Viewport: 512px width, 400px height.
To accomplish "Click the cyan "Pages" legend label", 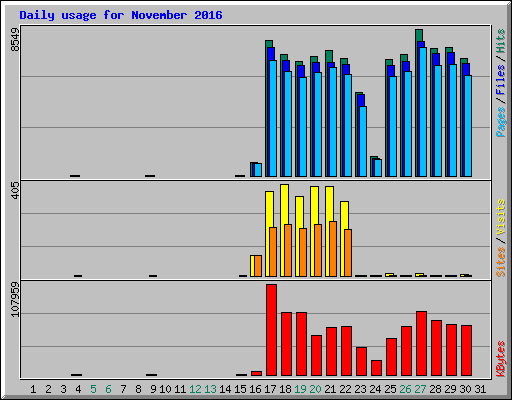I will (x=500, y=122).
